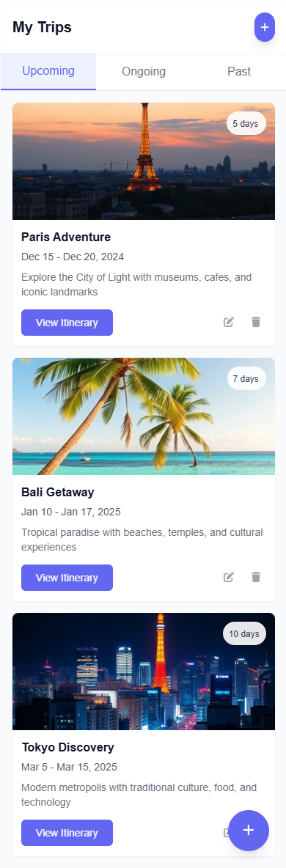This screenshot has width=286, height=868.
Task: Edit the Paris Adventure trip
Action: point(228,322)
